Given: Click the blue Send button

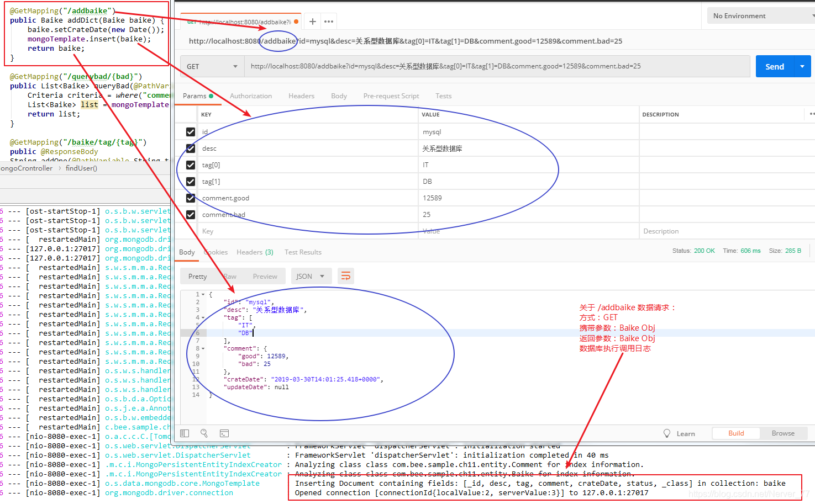Looking at the screenshot, I should (x=775, y=66).
